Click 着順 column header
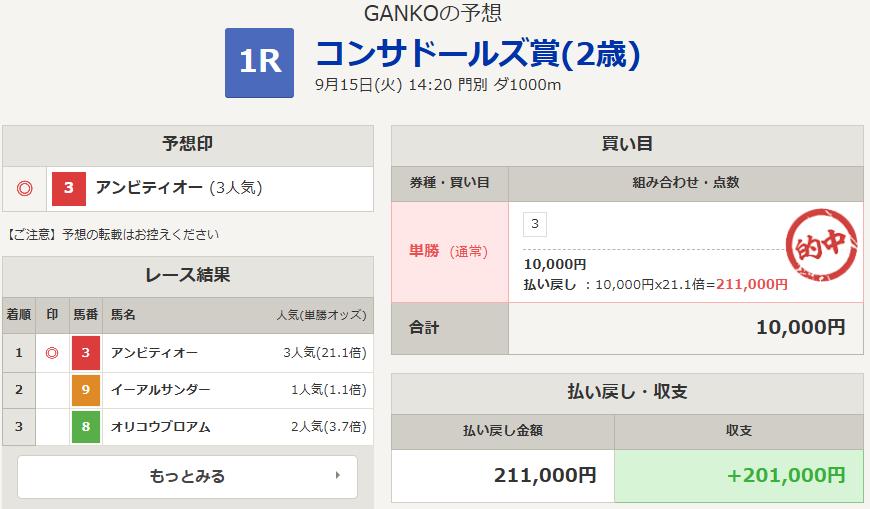 (19, 315)
